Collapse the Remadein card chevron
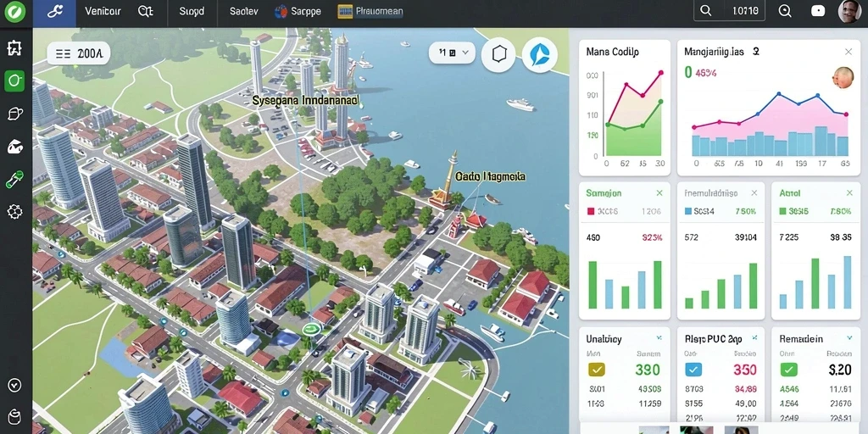The image size is (868, 434). pyautogui.click(x=849, y=337)
